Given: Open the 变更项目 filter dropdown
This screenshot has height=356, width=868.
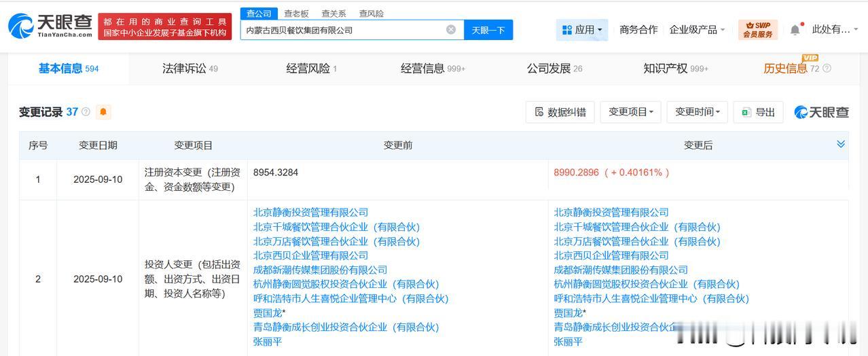Looking at the screenshot, I should click(630, 112).
